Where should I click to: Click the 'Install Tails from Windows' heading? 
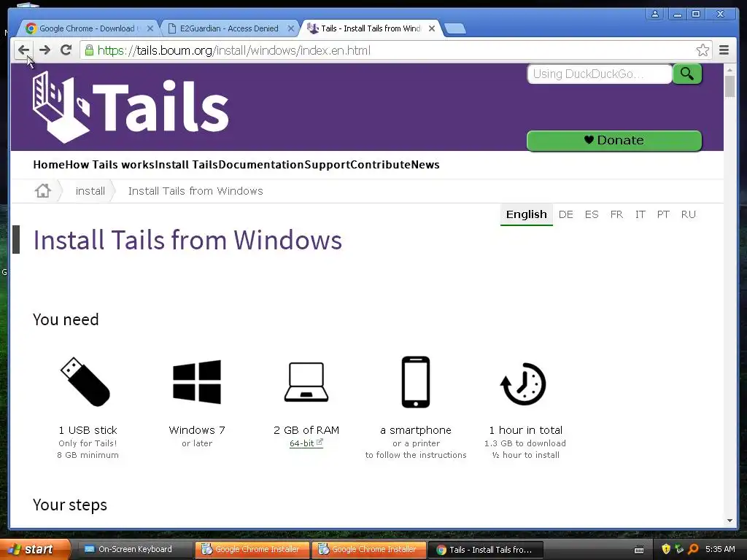pos(187,239)
